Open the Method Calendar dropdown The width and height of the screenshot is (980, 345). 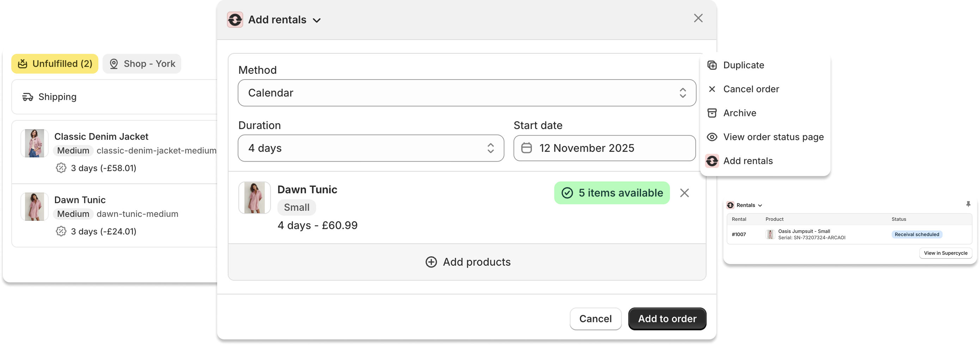(x=467, y=93)
